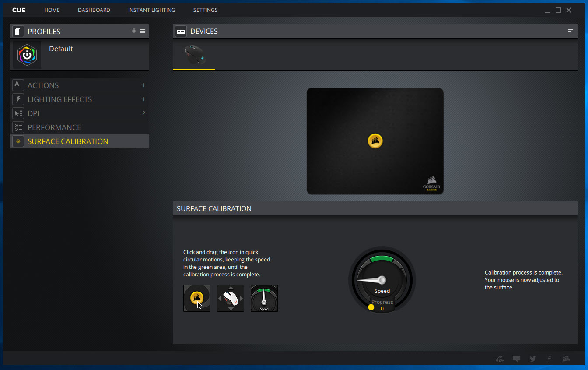Open the chat forum icon
The image size is (588, 370).
tap(516, 359)
